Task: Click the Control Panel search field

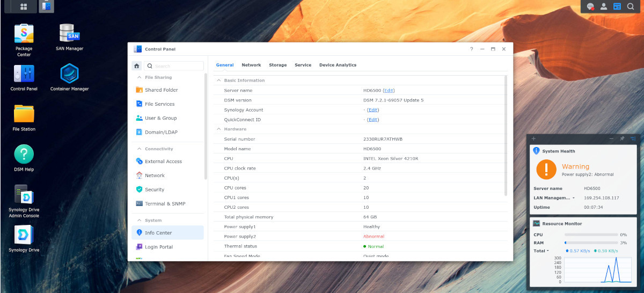Action: pos(173,66)
